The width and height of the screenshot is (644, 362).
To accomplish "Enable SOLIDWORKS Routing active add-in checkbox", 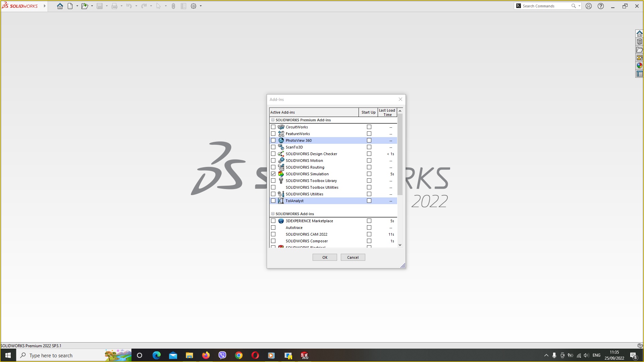I will [273, 167].
